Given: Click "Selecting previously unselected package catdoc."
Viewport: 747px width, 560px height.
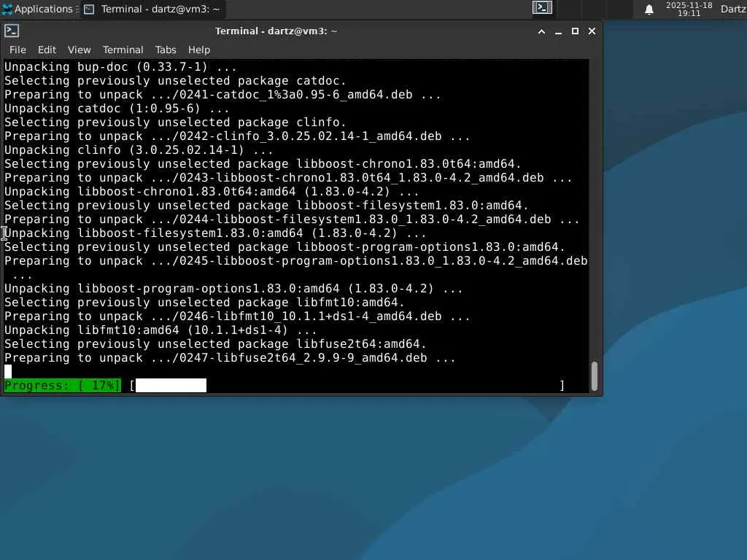Looking at the screenshot, I should [x=175, y=80].
